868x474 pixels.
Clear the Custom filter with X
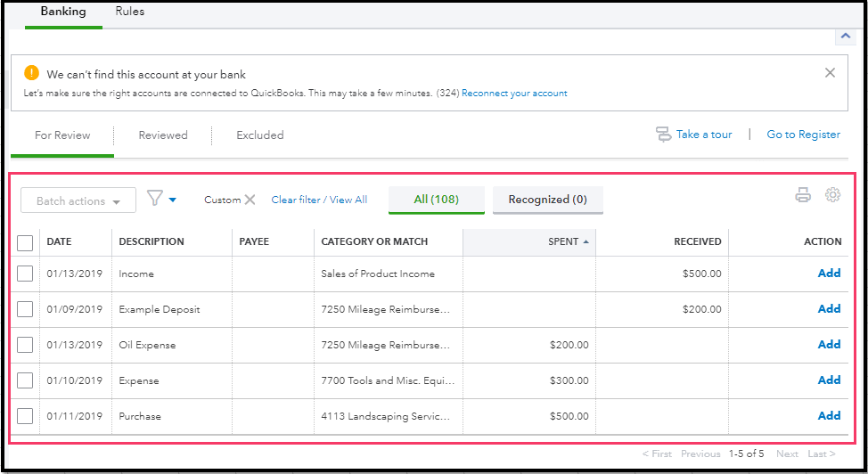tap(250, 200)
